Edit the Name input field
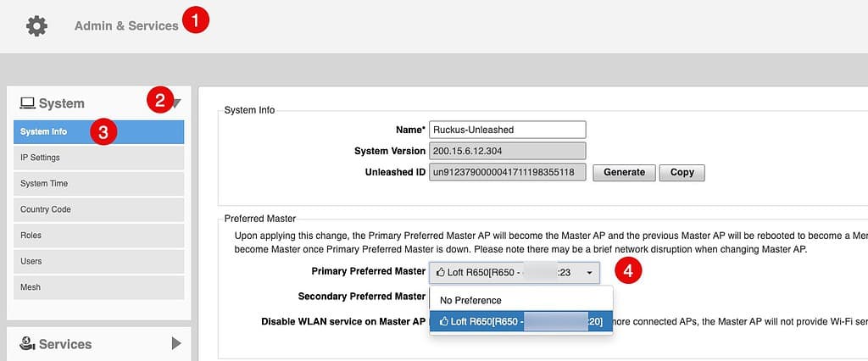The width and height of the screenshot is (868, 361). pos(507,130)
